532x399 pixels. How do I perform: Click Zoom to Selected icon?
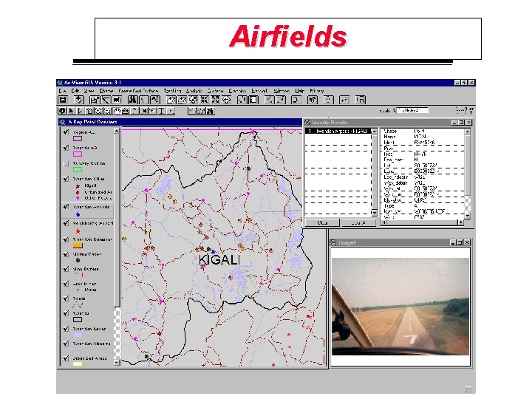[x=193, y=100]
